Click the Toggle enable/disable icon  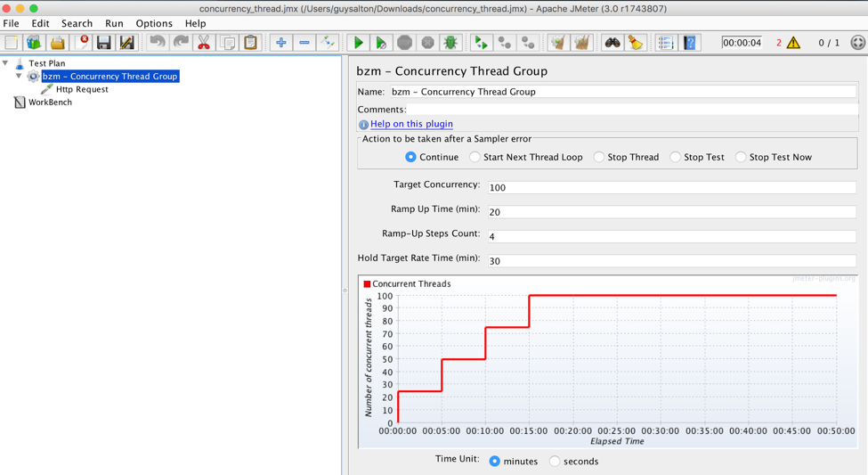tap(328, 43)
